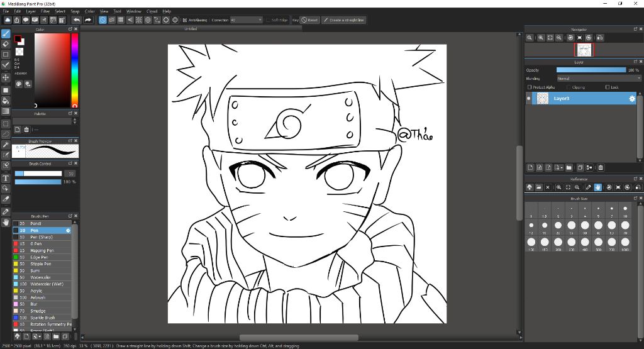Screen dimensions: 644x349
Task: Open the Cloud menu
Action: click(152, 11)
